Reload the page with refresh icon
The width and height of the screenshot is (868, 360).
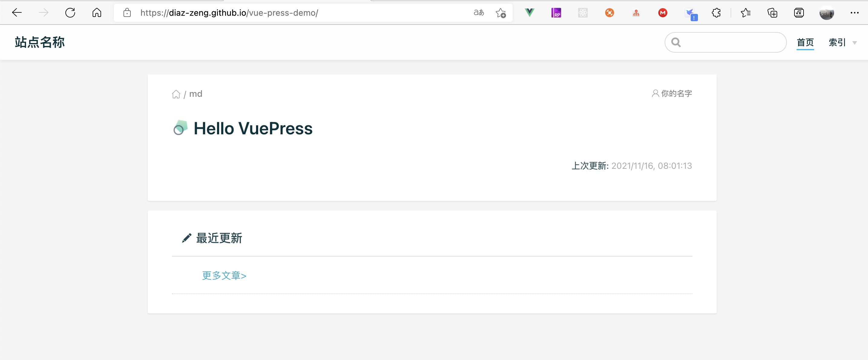pyautogui.click(x=70, y=13)
